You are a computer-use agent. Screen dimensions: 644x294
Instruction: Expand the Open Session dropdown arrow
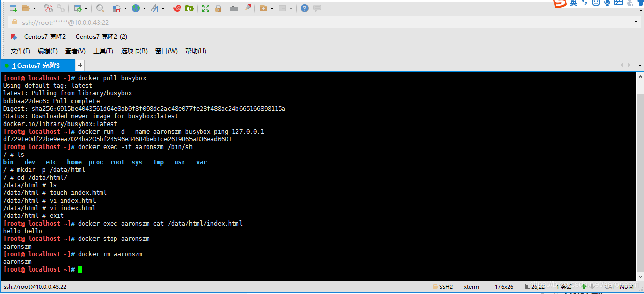(34, 8)
